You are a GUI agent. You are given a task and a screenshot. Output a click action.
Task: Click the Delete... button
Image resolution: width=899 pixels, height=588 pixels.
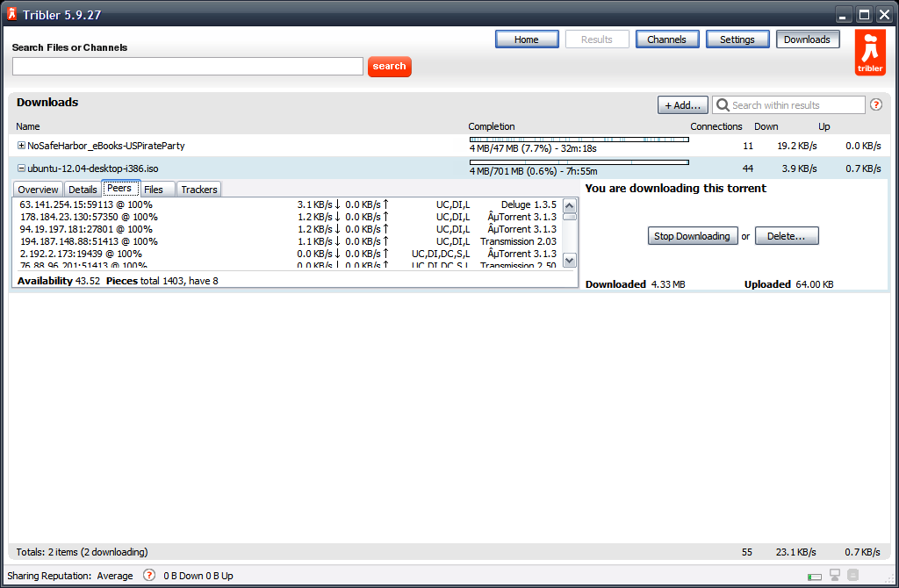click(x=787, y=236)
